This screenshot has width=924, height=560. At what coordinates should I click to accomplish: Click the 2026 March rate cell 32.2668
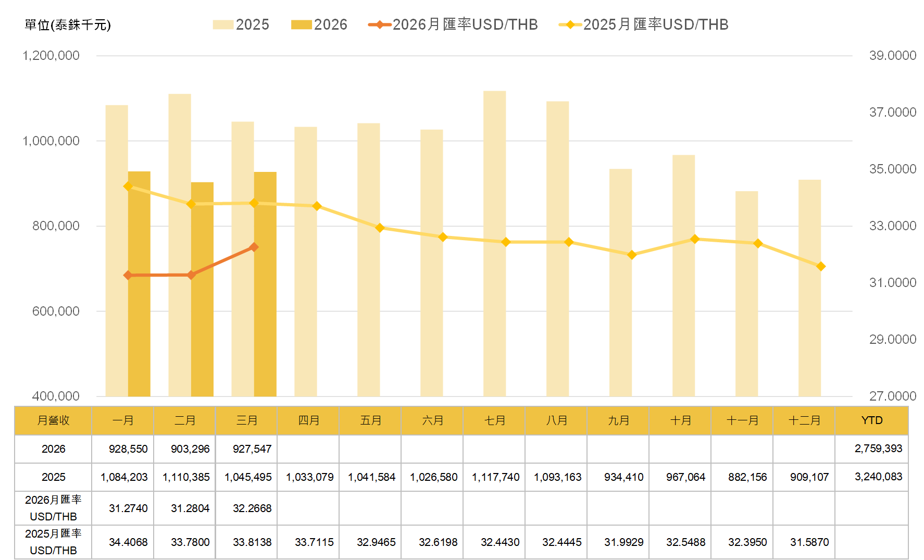click(247, 508)
